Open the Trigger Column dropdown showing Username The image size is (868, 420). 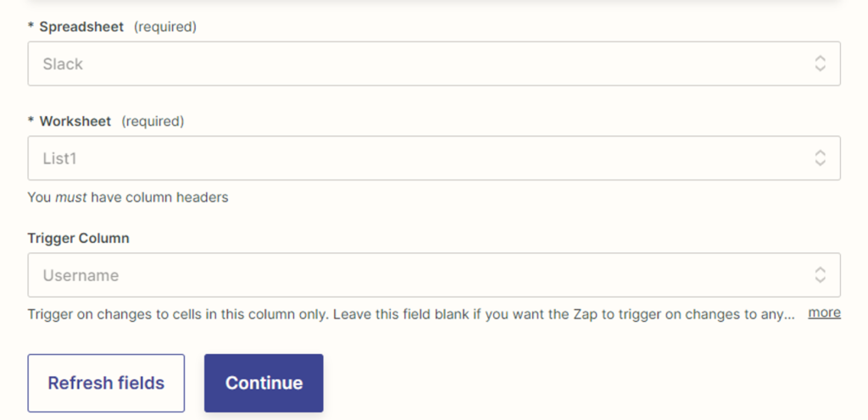pyautogui.click(x=424, y=274)
